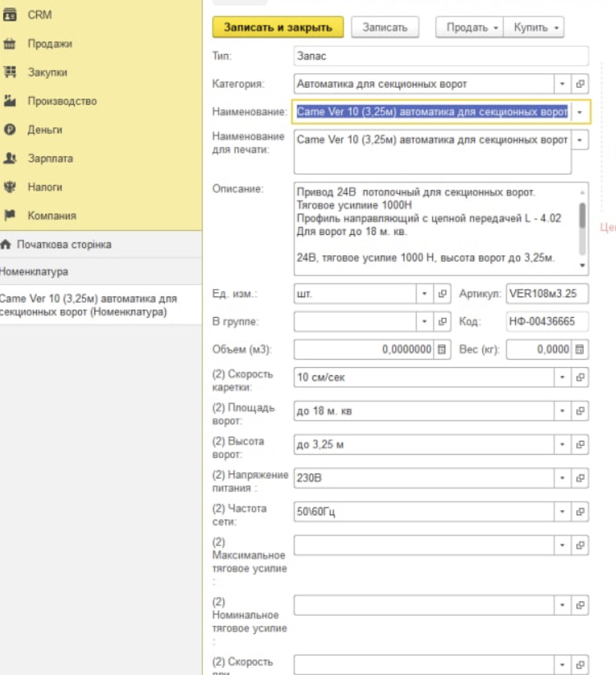Click into the Объем (м3) value field

(x=365, y=349)
